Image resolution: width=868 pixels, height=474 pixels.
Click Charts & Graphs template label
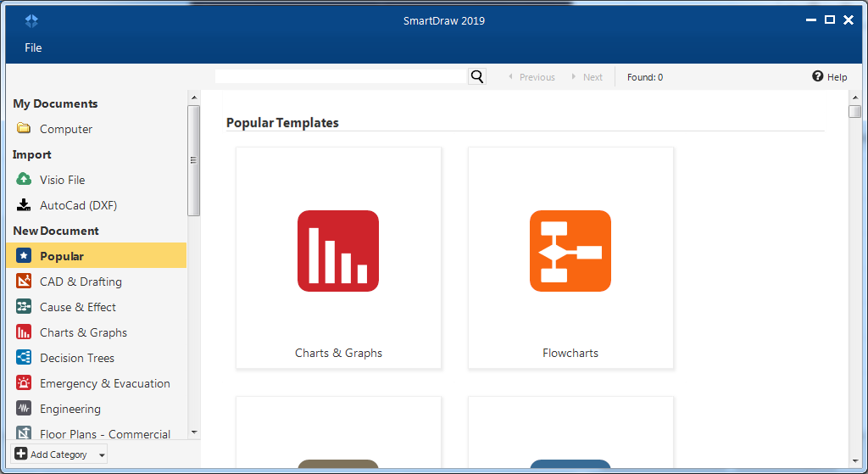click(339, 353)
